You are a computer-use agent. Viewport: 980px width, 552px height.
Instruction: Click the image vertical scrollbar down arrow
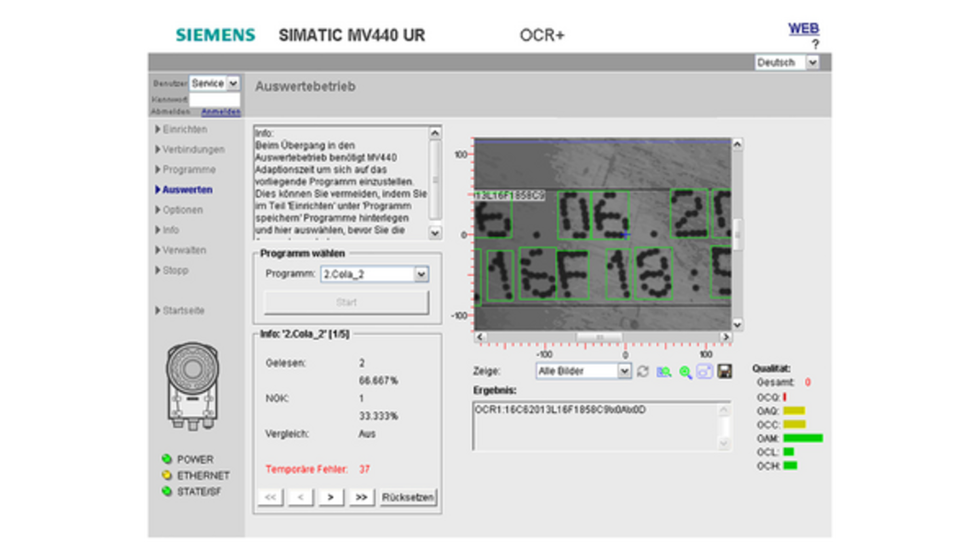point(737,325)
